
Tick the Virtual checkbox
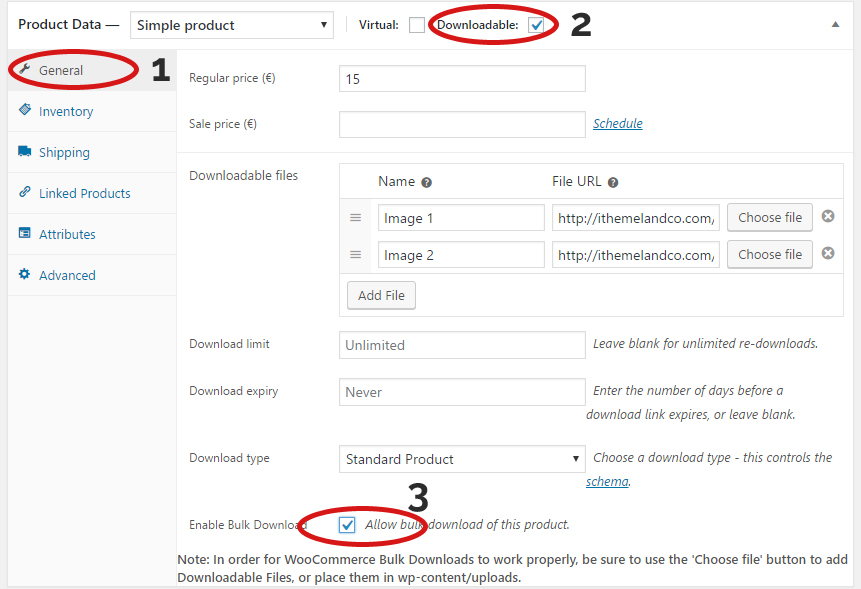pos(416,26)
